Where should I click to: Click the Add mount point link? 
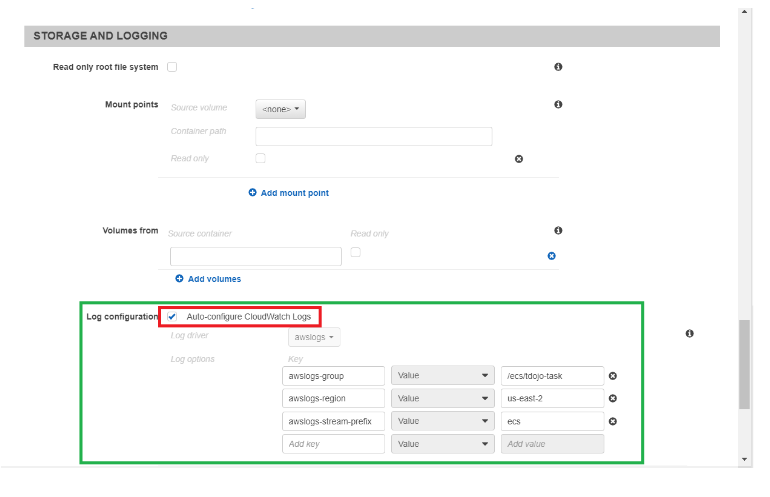288,193
